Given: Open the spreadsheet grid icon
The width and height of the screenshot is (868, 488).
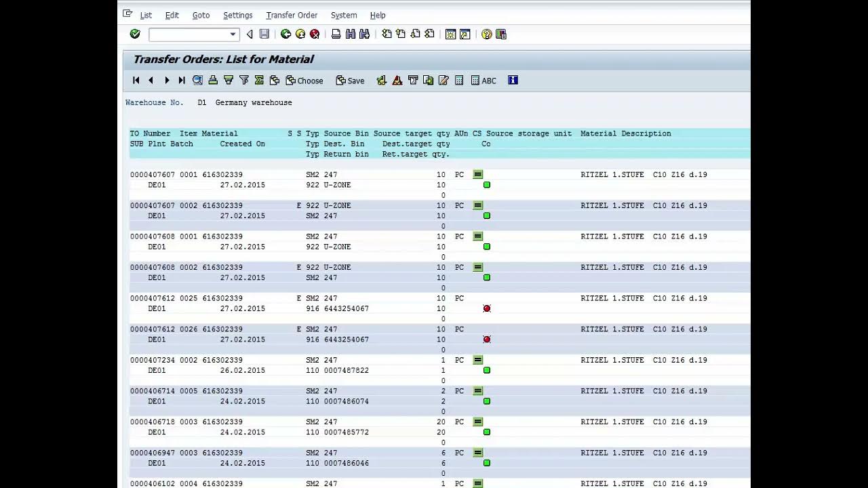Looking at the screenshot, I should [x=459, y=80].
